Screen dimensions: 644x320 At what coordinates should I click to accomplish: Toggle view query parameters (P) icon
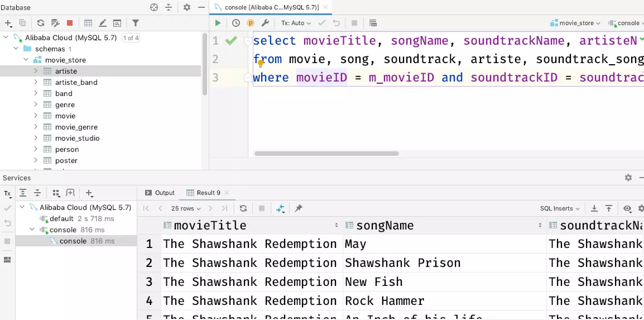[251, 23]
